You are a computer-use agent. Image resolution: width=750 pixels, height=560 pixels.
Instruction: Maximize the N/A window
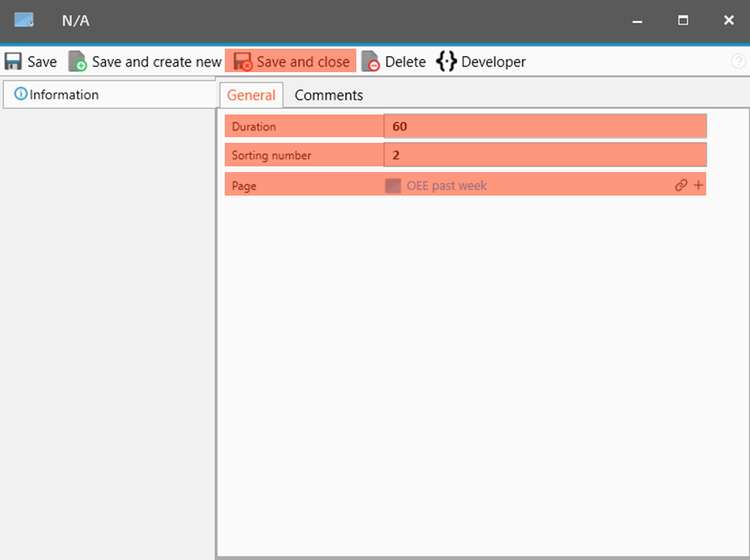(683, 20)
